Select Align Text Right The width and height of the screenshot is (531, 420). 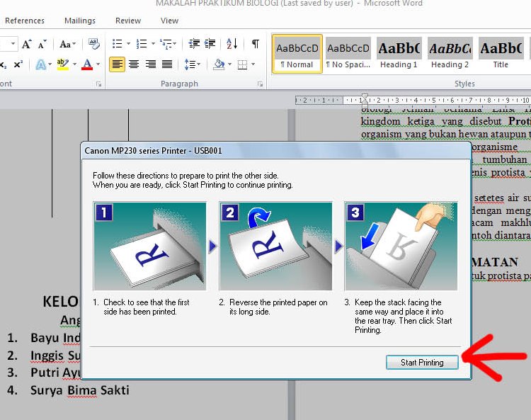coord(150,64)
